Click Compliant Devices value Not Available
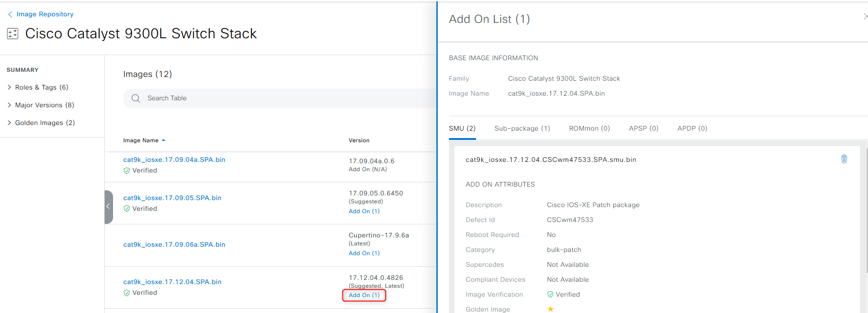The image size is (868, 313). 568,279
